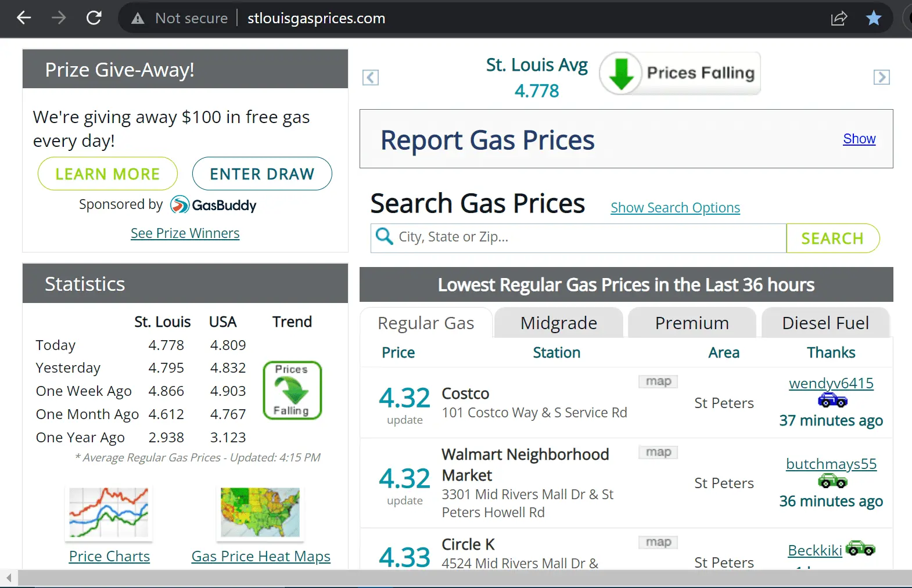Select the Diesel Fuel tab

[825, 323]
